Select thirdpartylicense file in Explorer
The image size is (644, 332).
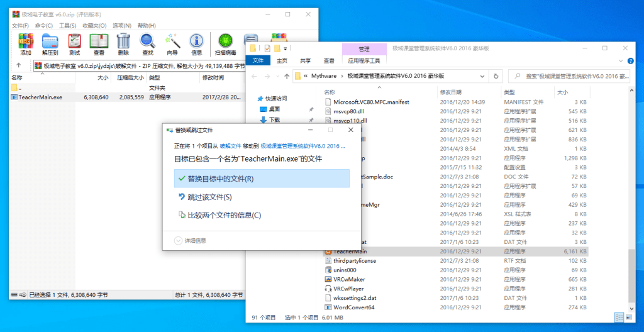coord(455,260)
